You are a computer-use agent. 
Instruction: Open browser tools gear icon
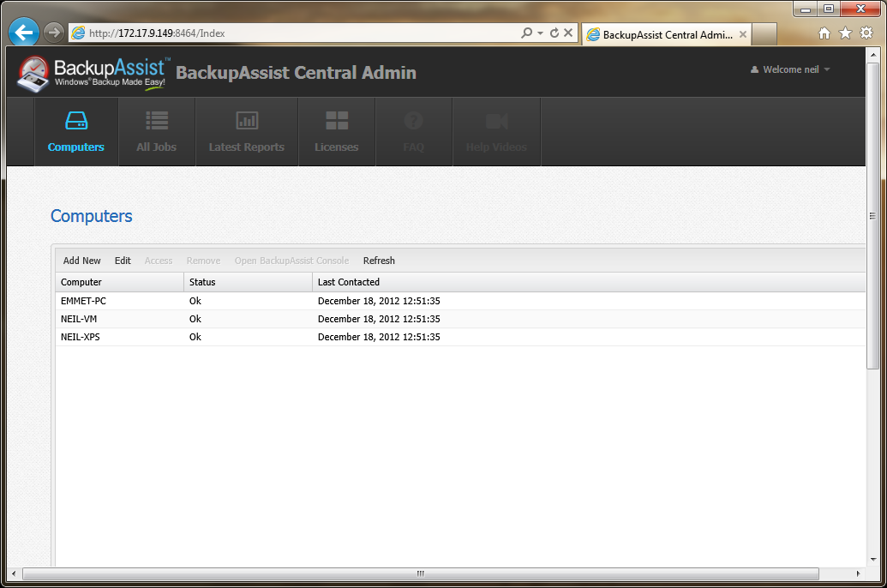point(866,33)
